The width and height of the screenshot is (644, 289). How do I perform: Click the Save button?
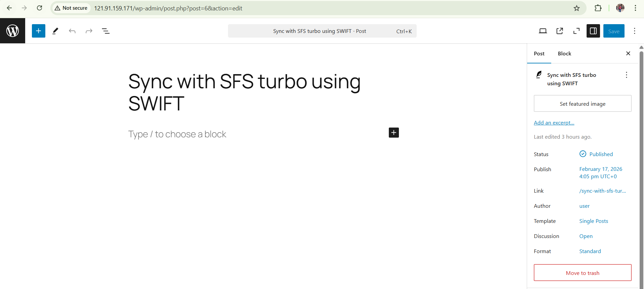(x=614, y=31)
